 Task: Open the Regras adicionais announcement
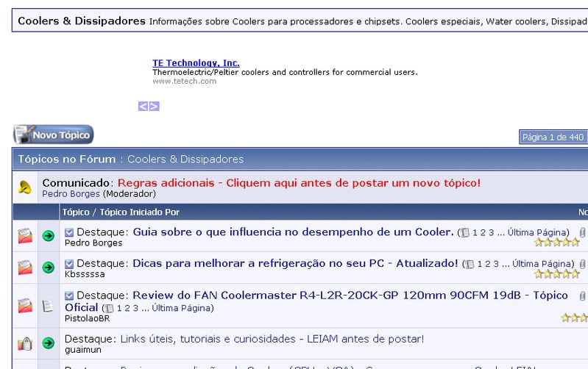pos(299,182)
